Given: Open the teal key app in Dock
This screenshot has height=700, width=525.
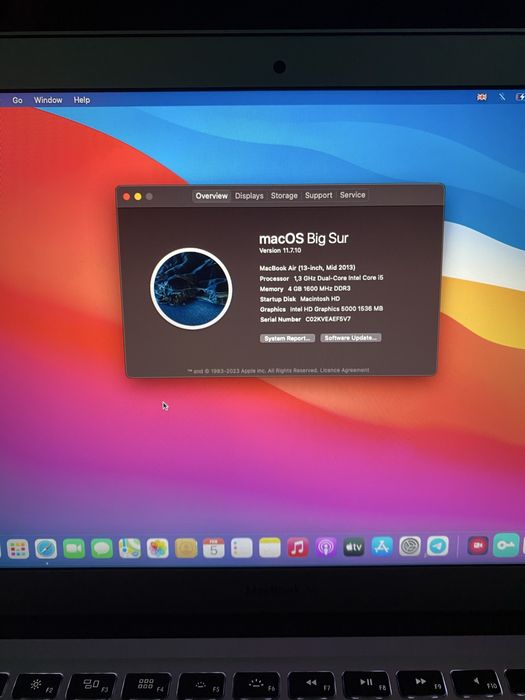Looking at the screenshot, I should pos(506,545).
